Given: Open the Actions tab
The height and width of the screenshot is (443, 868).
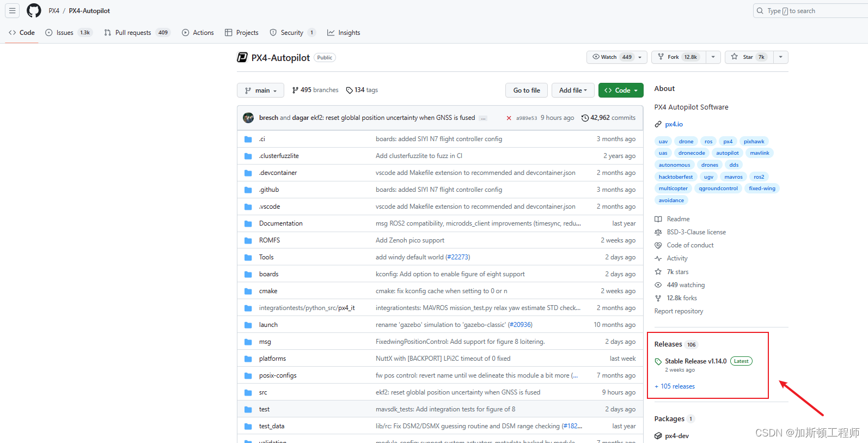Looking at the screenshot, I should 198,33.
